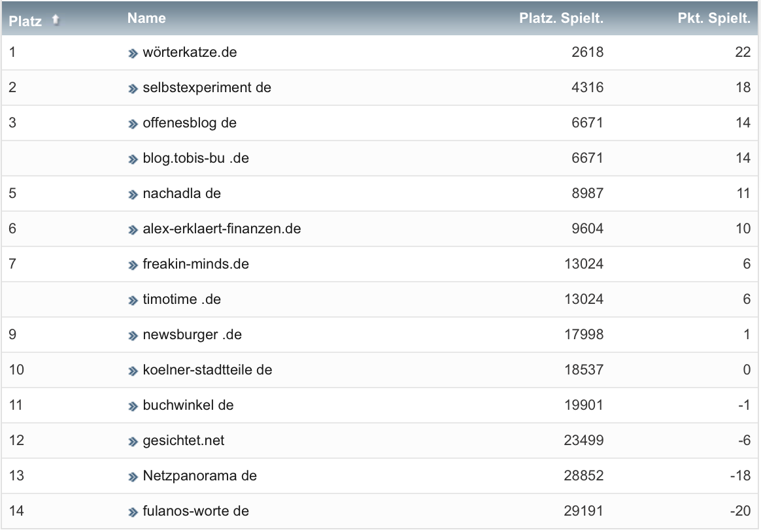Select the placement value 29191
761x532 pixels.
click(x=584, y=511)
